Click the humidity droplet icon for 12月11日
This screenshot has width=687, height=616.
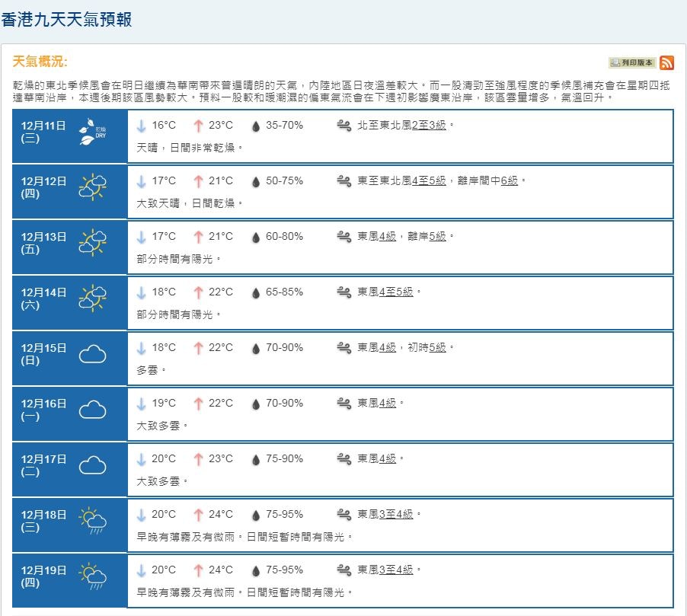click(256, 126)
